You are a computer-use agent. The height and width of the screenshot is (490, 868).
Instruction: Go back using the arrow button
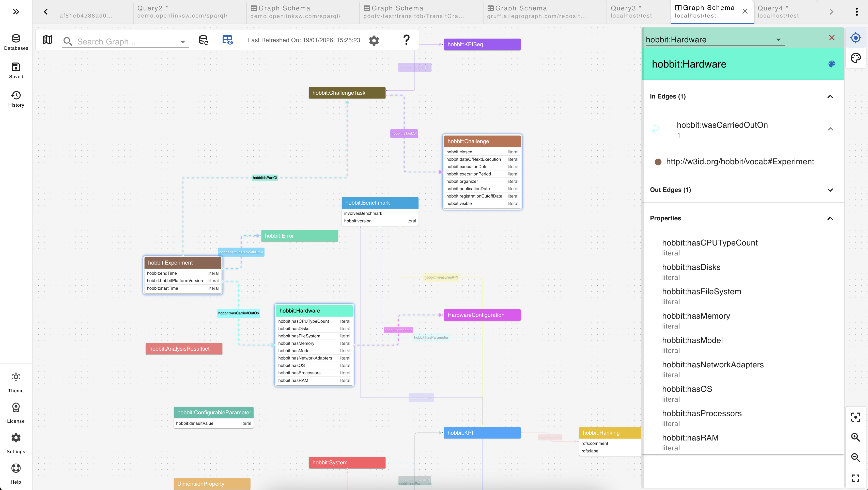pos(45,11)
